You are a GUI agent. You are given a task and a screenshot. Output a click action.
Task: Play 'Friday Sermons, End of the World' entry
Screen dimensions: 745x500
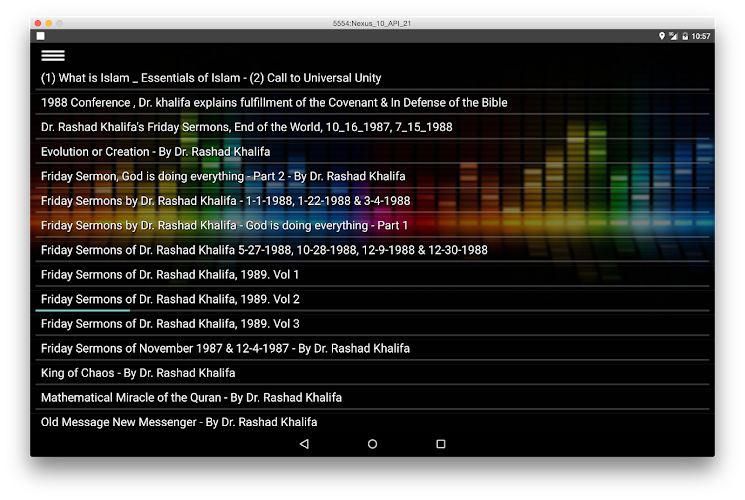click(372, 127)
